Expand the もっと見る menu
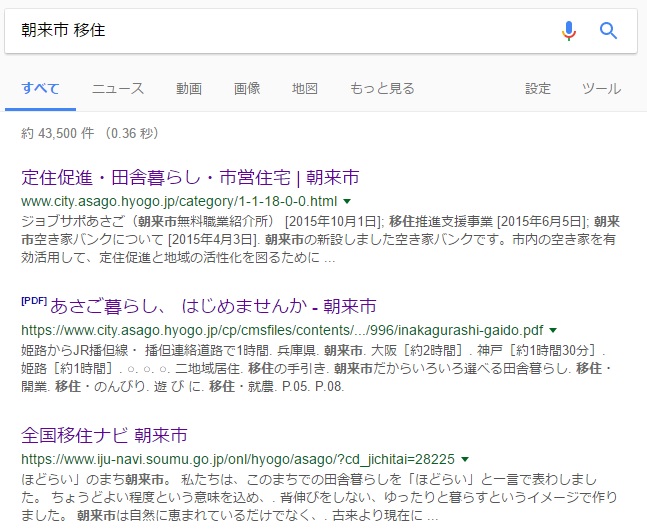This screenshot has width=647, height=529. [382, 89]
